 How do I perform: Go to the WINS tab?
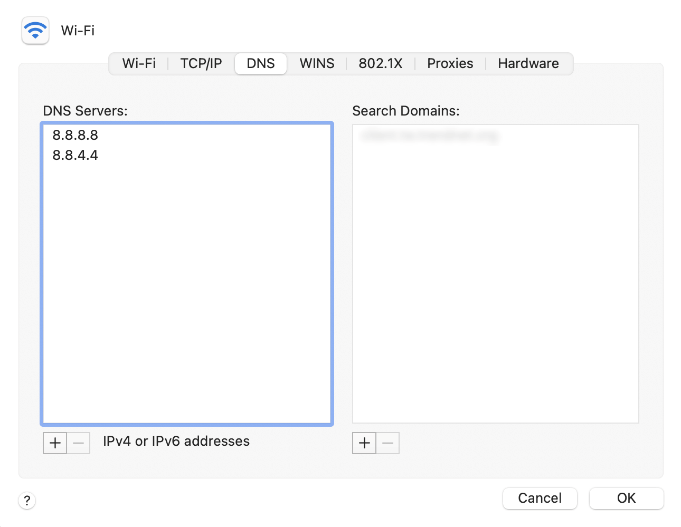coord(317,63)
